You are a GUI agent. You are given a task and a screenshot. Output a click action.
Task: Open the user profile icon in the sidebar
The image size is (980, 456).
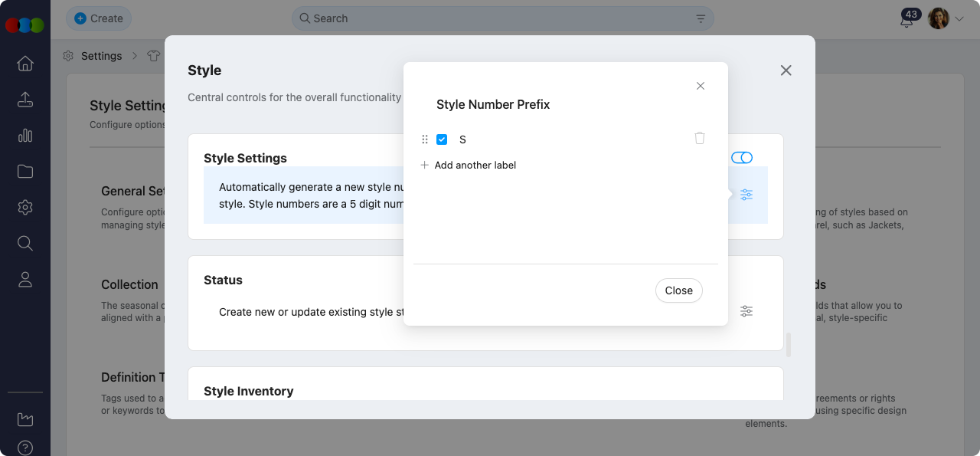[25, 280]
